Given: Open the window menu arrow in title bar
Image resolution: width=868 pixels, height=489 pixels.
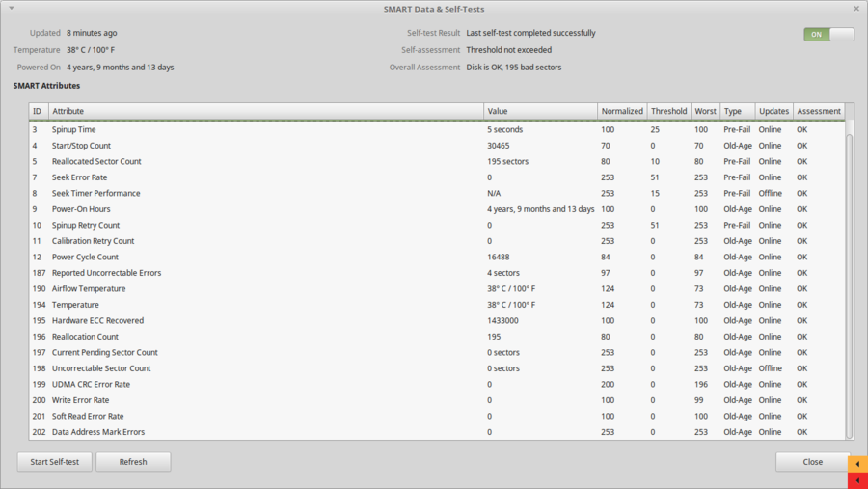Looking at the screenshot, I should pos(11,9).
